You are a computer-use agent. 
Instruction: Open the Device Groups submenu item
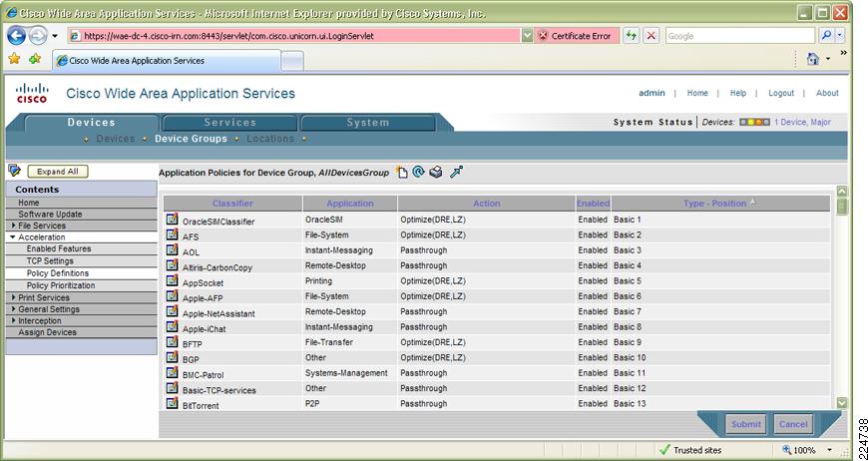[191, 139]
